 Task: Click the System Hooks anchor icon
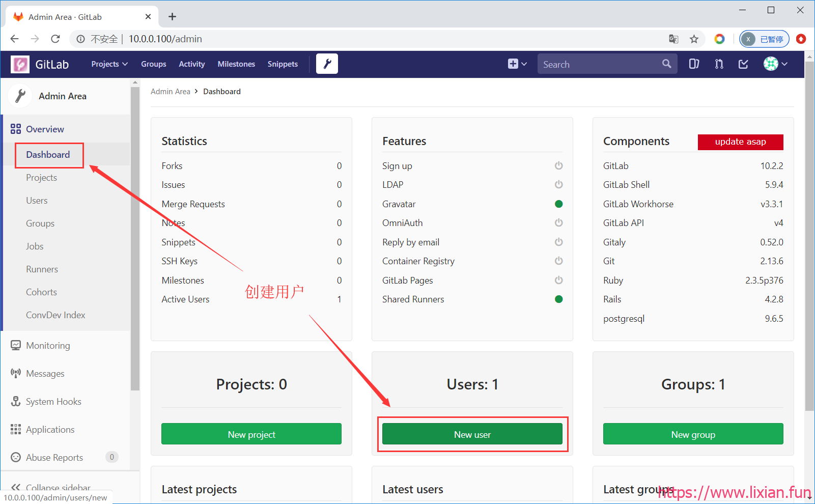pyautogui.click(x=16, y=401)
